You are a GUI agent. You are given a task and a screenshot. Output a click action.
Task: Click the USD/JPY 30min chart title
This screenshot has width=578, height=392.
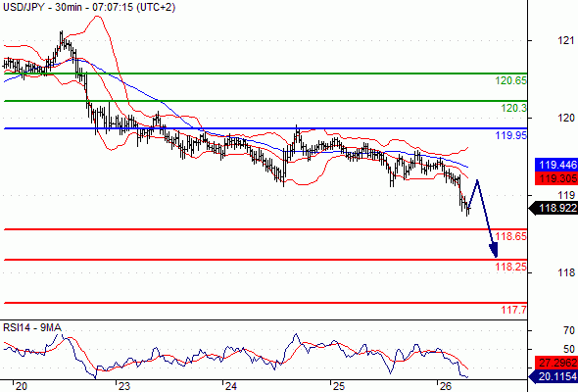tap(89, 7)
